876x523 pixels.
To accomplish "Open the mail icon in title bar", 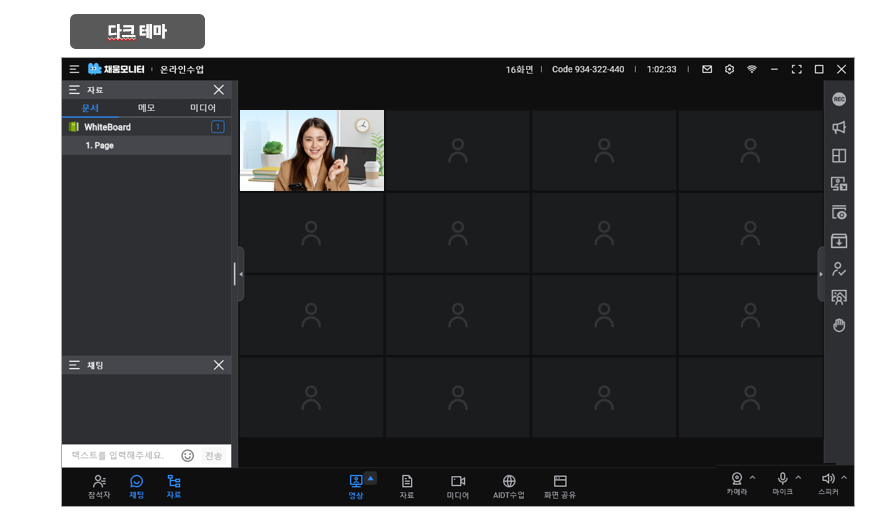I will click(707, 69).
